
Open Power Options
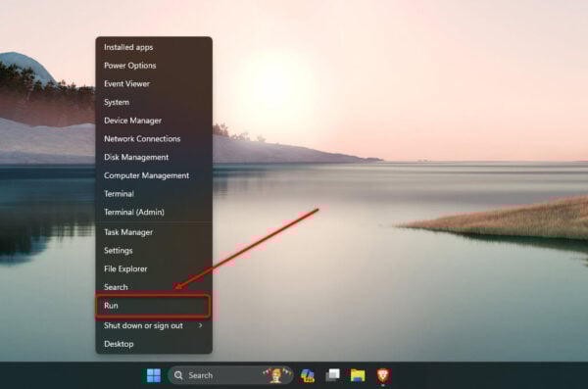coord(154,66)
